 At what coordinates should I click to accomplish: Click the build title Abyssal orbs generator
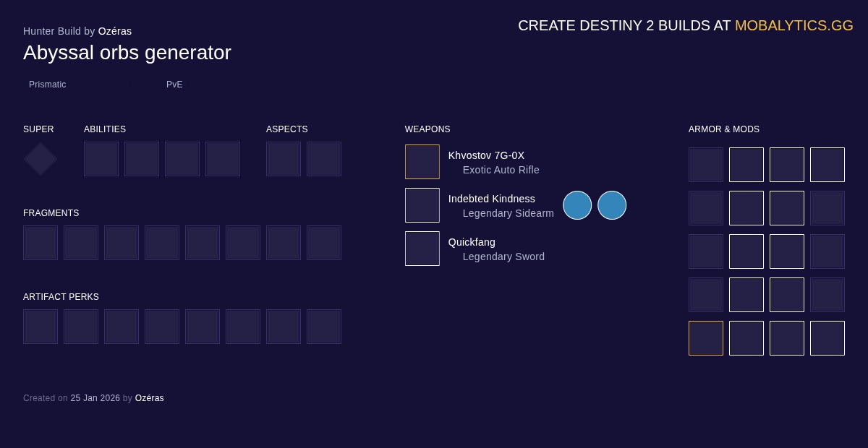point(127,52)
